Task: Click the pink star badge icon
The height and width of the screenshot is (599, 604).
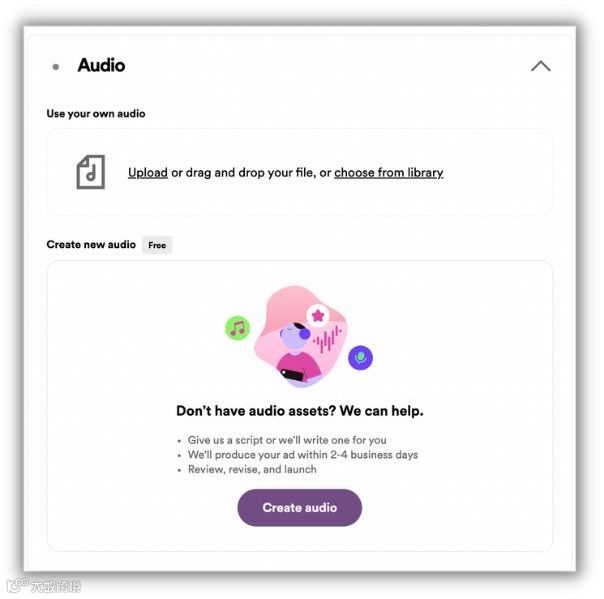Action: [x=318, y=315]
